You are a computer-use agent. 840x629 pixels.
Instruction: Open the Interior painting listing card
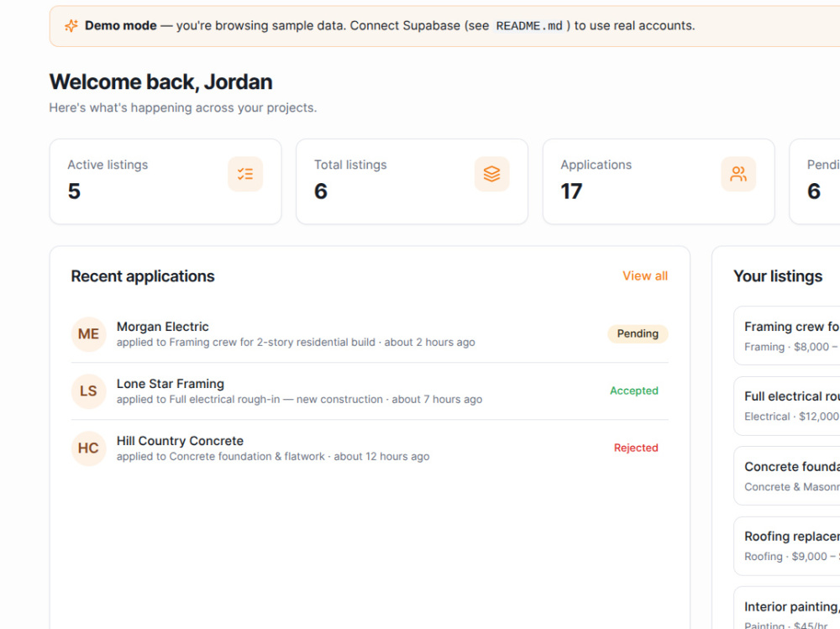click(786, 608)
